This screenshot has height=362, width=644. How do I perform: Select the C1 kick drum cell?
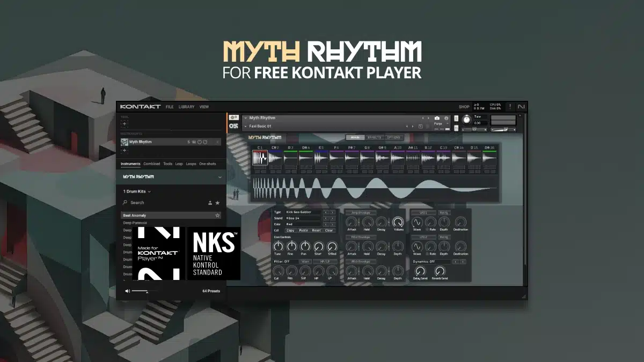260,159
